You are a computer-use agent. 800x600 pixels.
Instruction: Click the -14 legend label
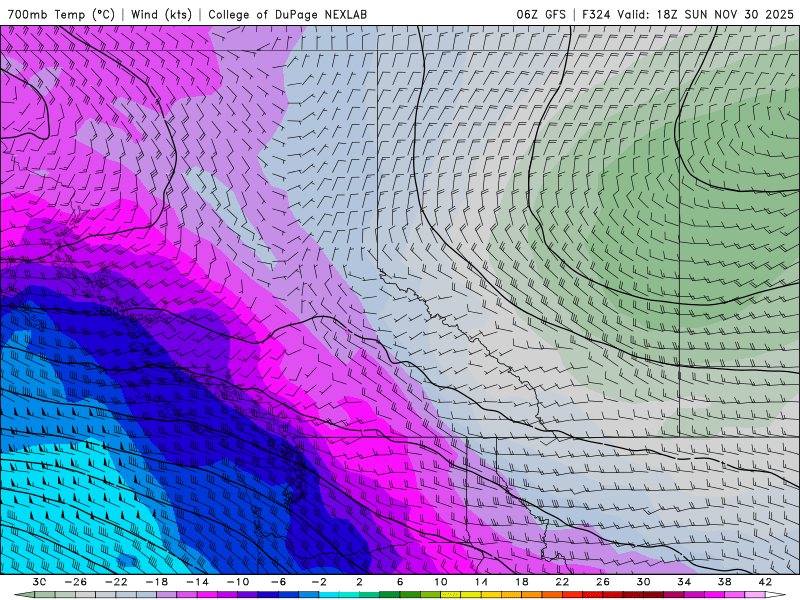tap(197, 582)
